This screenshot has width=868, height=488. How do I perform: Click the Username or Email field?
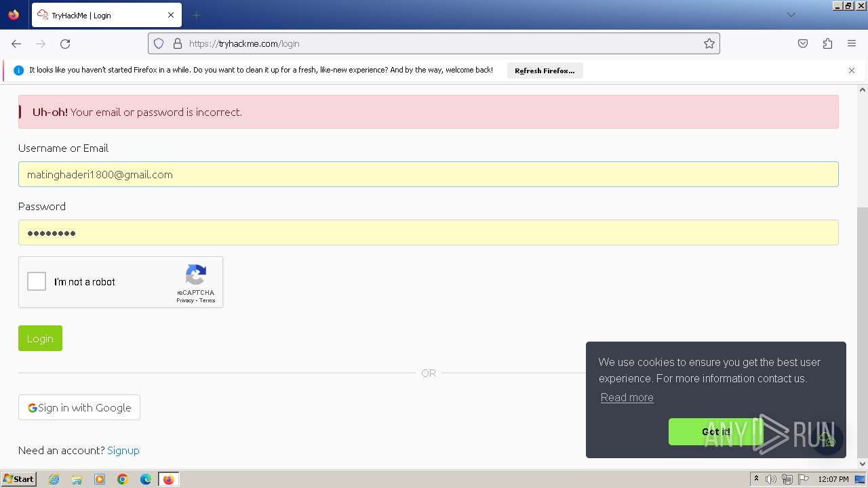[429, 174]
